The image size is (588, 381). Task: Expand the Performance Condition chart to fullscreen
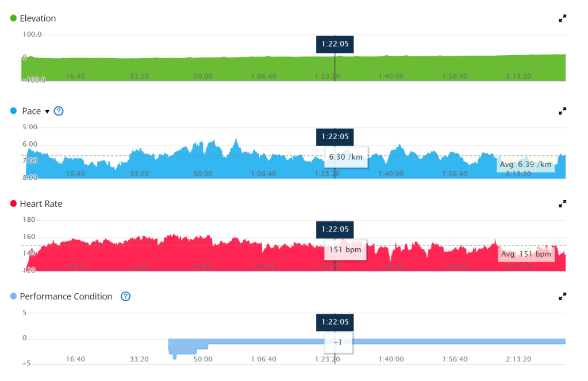[x=562, y=297]
